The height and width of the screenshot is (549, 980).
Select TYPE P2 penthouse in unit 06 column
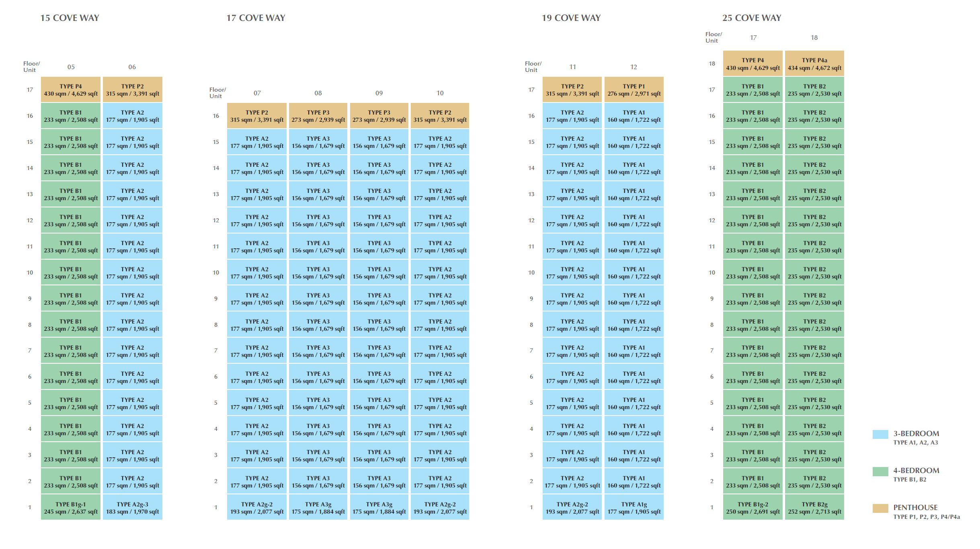point(132,90)
